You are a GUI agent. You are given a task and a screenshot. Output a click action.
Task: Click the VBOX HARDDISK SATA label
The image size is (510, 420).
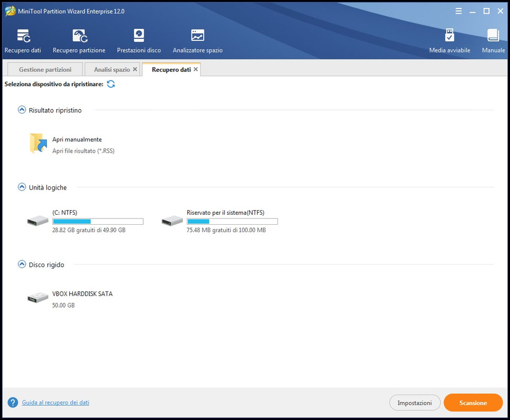82,294
